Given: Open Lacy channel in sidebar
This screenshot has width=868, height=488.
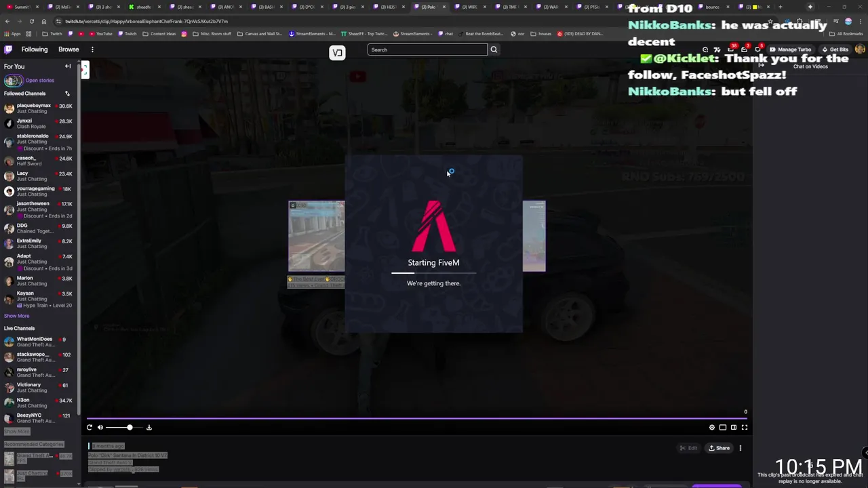Looking at the screenshot, I should [39, 176].
